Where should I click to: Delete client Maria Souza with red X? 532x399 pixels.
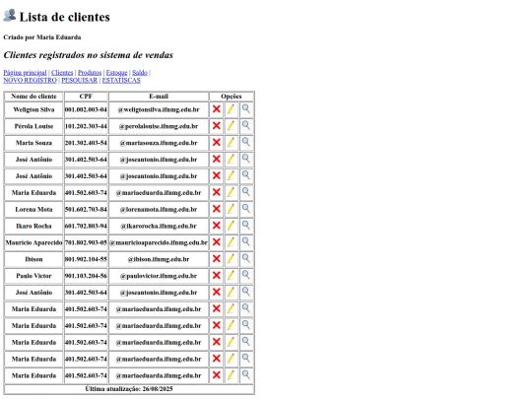pyautogui.click(x=217, y=143)
